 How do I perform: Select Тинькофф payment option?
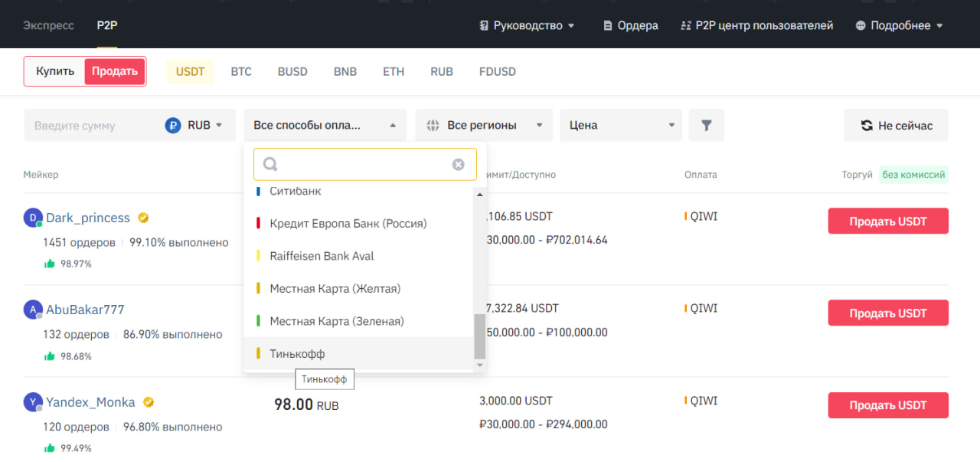297,354
